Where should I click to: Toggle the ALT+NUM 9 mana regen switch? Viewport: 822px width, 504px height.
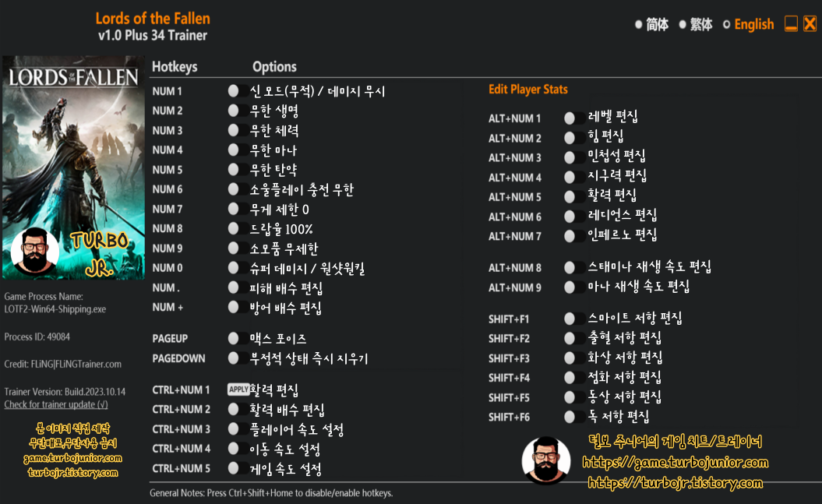[x=574, y=287]
